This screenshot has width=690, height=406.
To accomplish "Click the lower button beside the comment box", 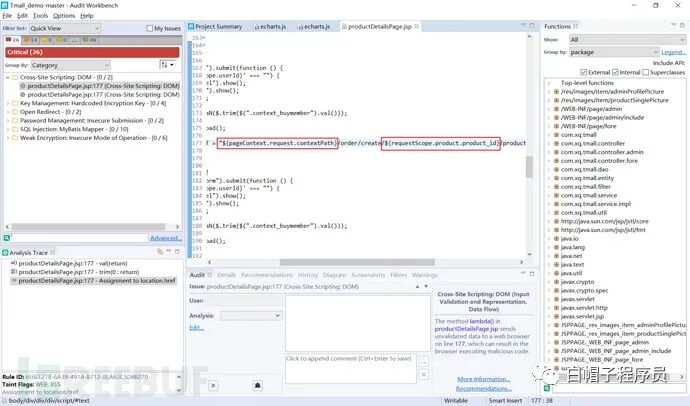I will click(423, 374).
